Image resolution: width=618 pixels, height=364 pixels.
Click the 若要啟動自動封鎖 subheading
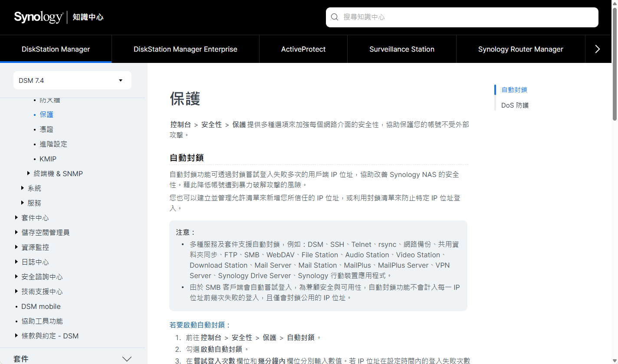[x=200, y=325]
